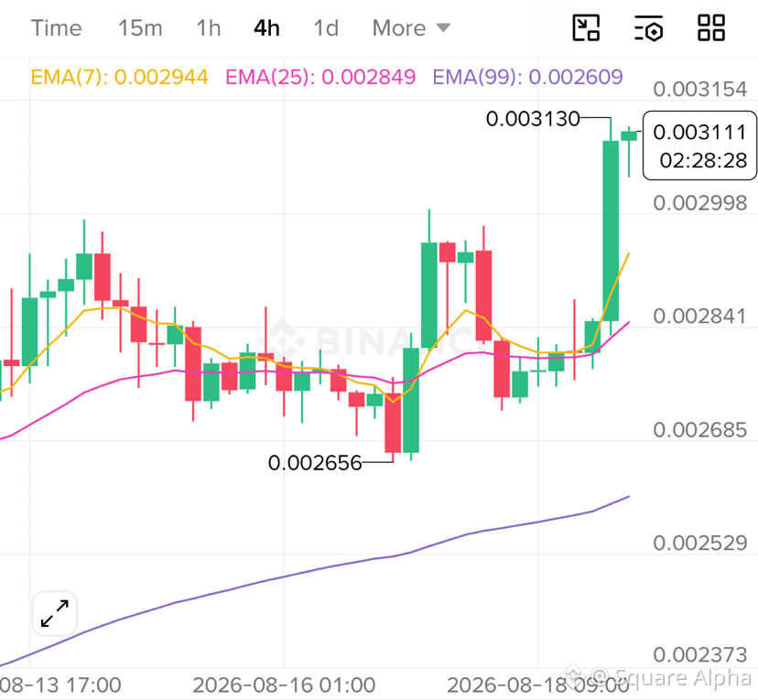
Task: Select the 4h interval tab
Action: pos(266,28)
